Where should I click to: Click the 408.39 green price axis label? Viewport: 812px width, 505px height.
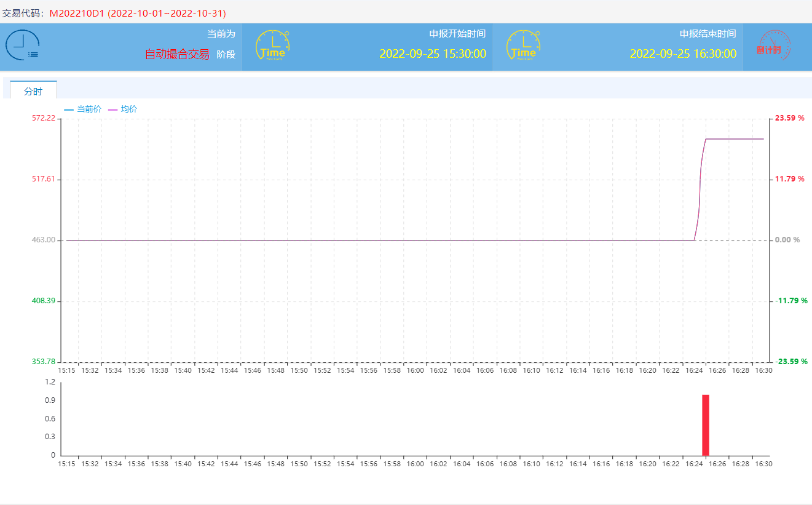tap(43, 301)
